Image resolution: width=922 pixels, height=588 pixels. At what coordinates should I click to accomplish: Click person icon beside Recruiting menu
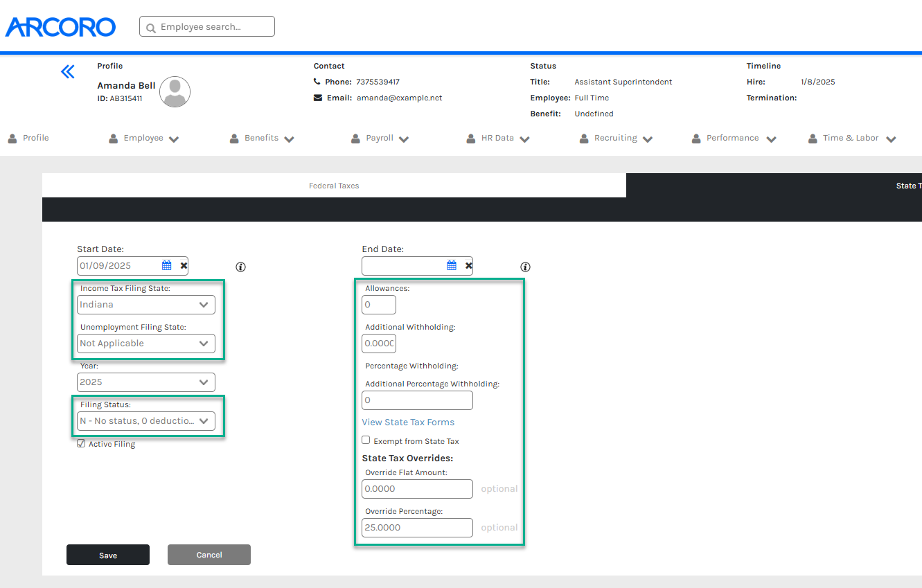pos(584,139)
